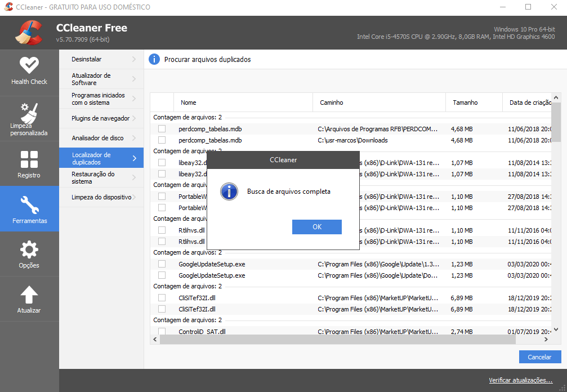Image resolution: width=567 pixels, height=392 pixels.
Task: Select the 6,89 MB size of first CliSiTef32I.dll
Action: tap(461, 298)
